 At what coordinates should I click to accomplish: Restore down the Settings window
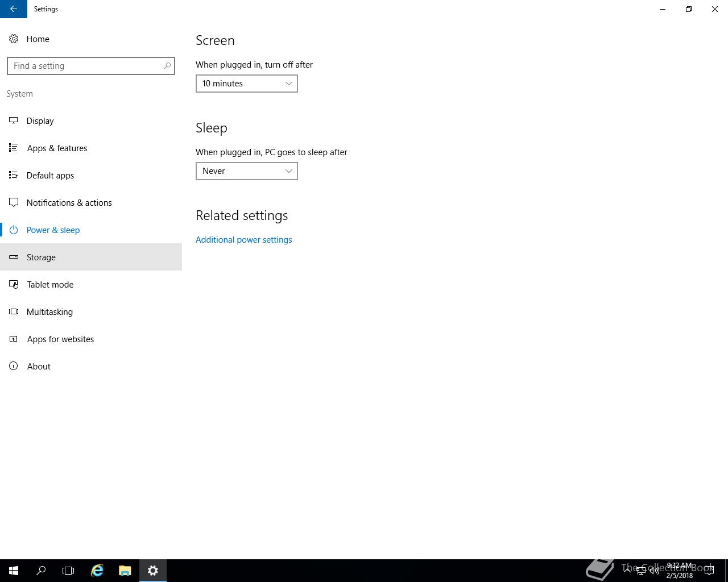(689, 9)
